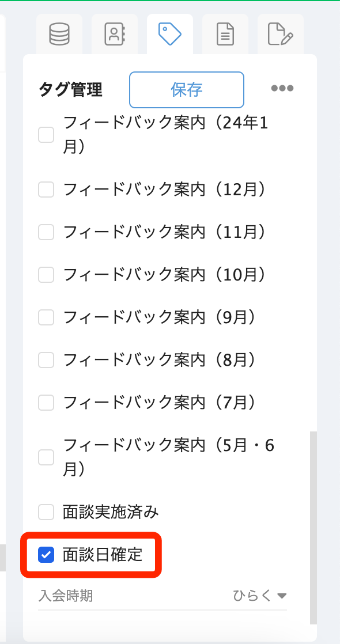Check フィードバック案内（11月）
The width and height of the screenshot is (340, 644).
click(x=46, y=232)
